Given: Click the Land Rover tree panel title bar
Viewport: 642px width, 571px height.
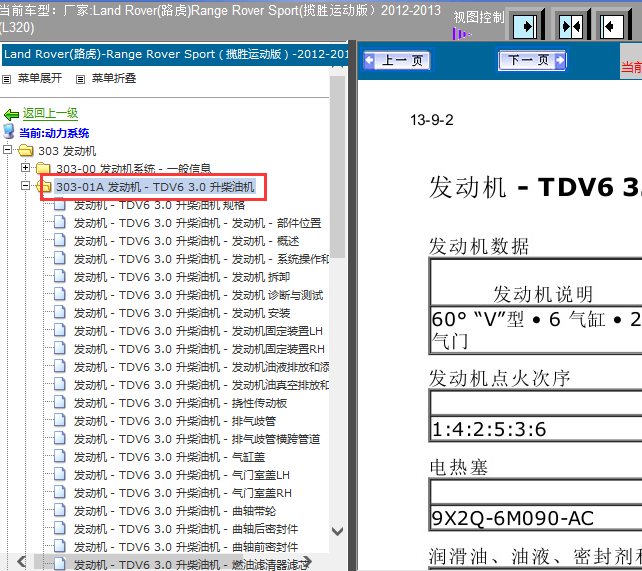Looking at the screenshot, I should coord(175,54).
